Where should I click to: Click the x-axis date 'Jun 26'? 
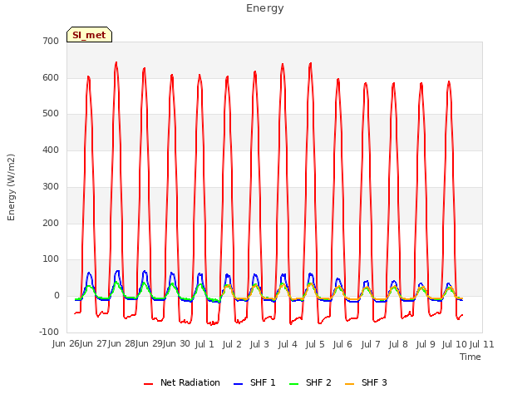[66, 344]
